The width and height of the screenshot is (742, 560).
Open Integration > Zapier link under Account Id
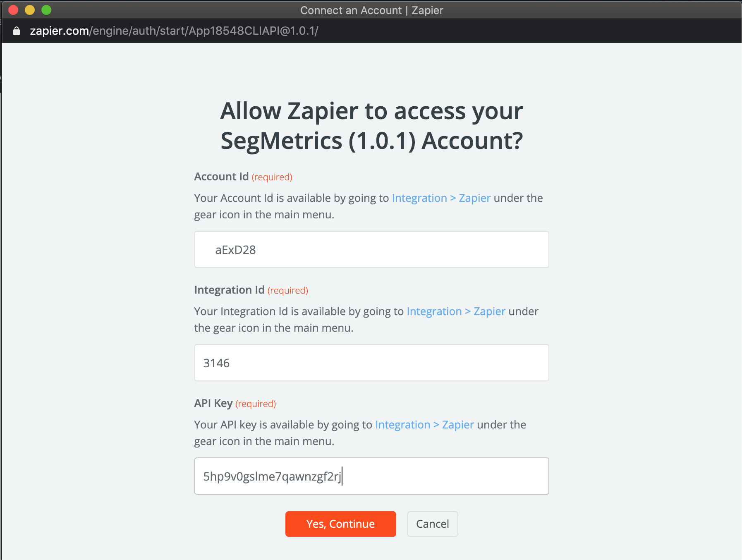point(441,198)
